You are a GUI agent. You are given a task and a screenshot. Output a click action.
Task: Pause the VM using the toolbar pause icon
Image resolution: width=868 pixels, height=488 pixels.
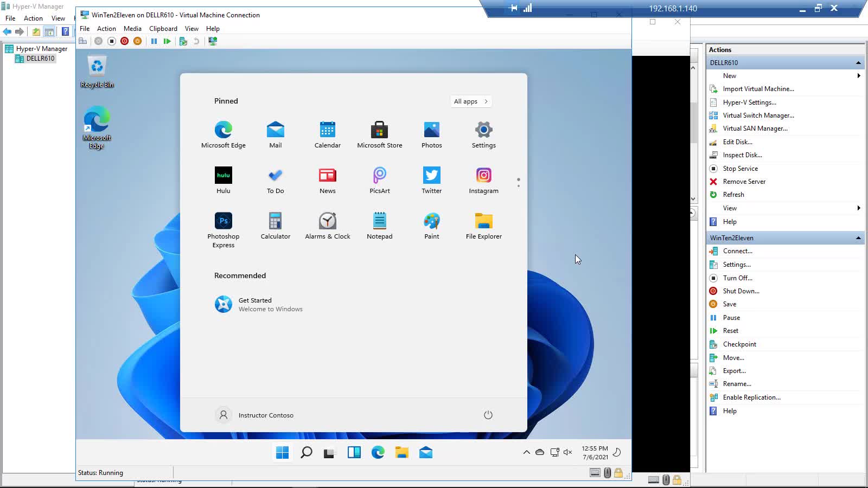pyautogui.click(x=154, y=41)
